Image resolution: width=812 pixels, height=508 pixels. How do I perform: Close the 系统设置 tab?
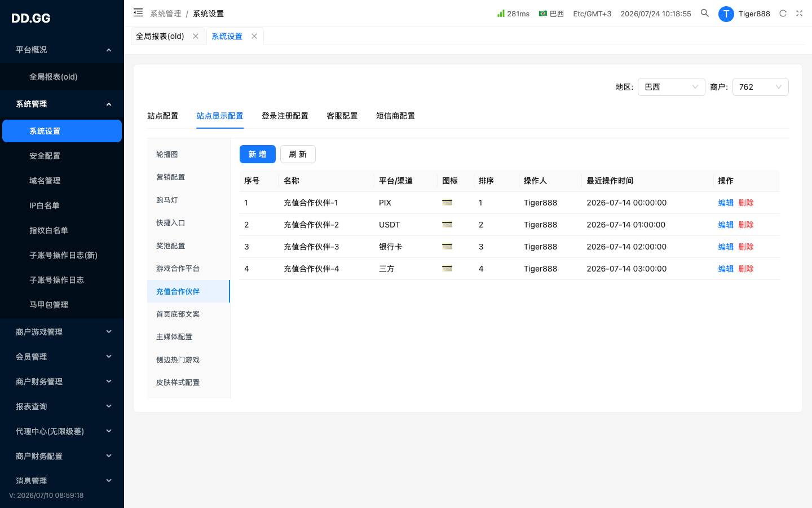pos(254,36)
